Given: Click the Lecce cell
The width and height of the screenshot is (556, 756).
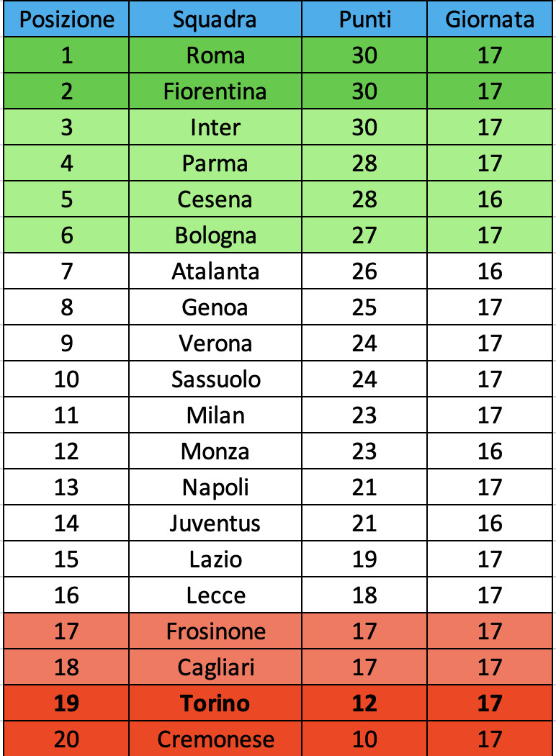Looking at the screenshot, I should tap(215, 595).
